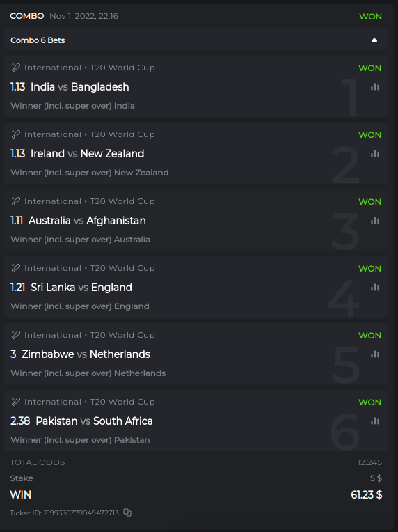Open stats icon for Zimbabwe vs Netherlands
This screenshot has height=532, width=398.
click(x=375, y=354)
